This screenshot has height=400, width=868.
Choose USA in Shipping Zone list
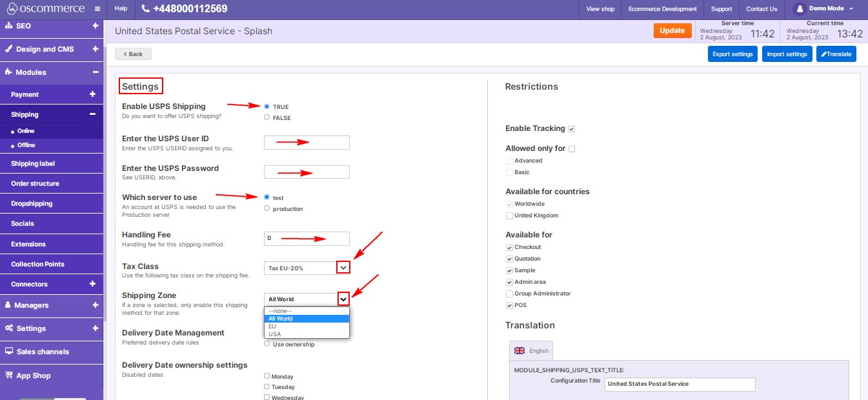[275, 334]
